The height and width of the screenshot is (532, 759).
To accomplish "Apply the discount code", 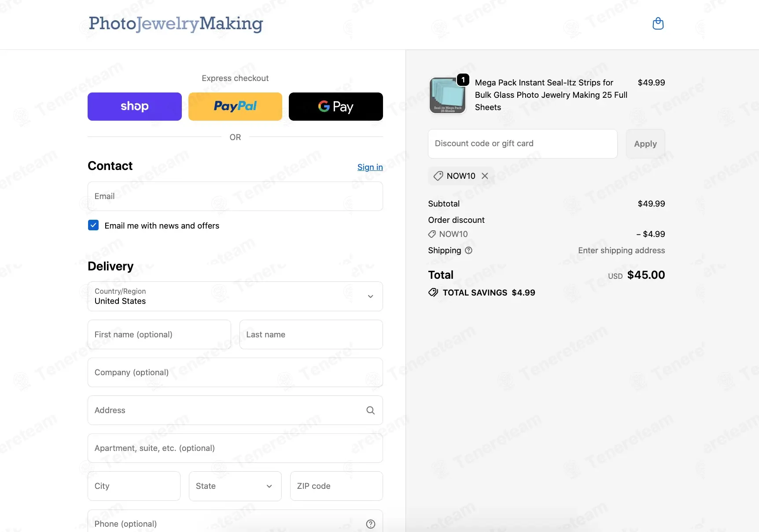I will click(x=645, y=144).
